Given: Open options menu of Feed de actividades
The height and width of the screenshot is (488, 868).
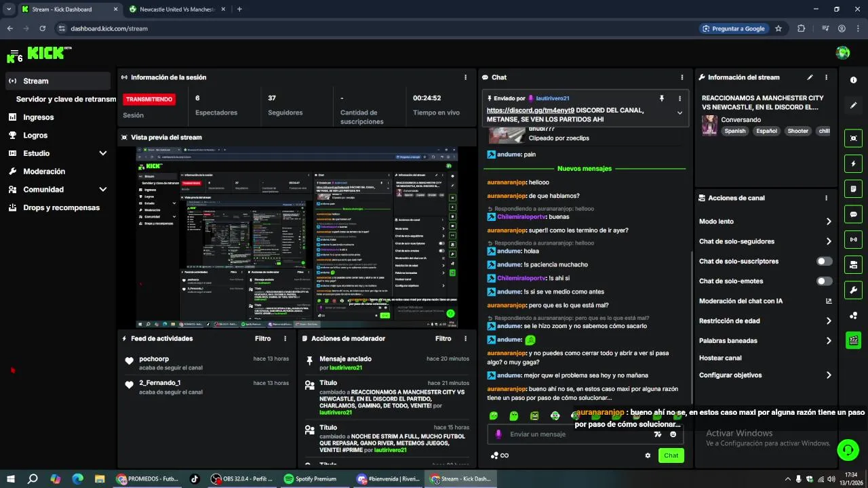Looking at the screenshot, I should 285,338.
